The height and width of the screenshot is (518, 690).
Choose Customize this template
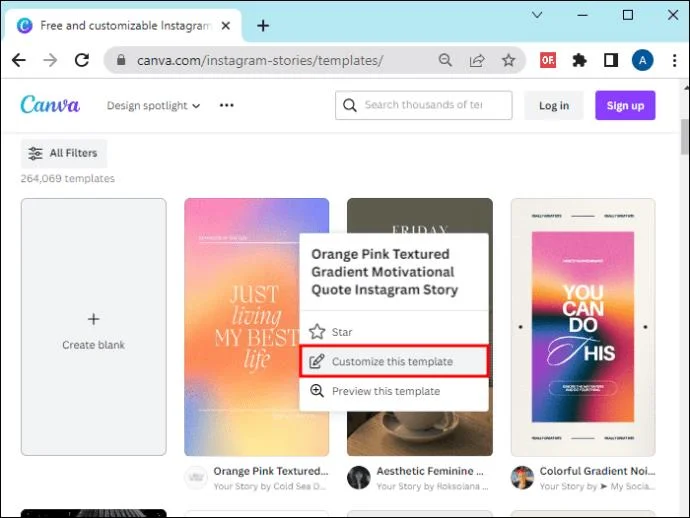[x=394, y=361]
